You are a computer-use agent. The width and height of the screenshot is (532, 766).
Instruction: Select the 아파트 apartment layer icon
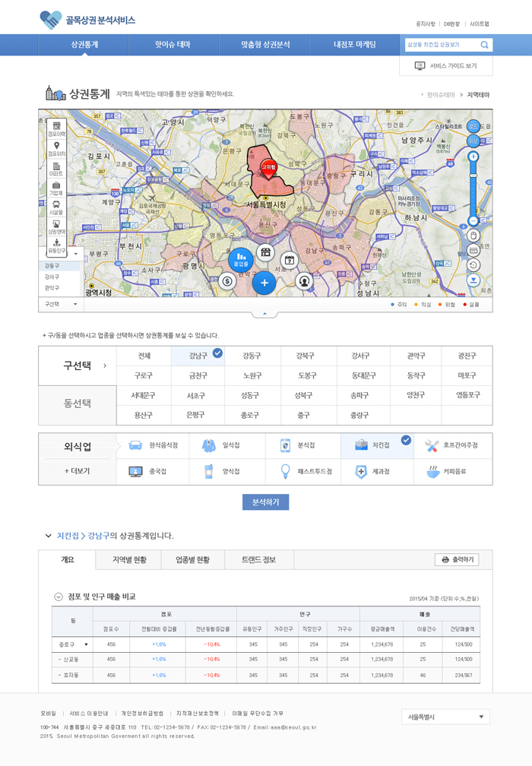click(56, 169)
